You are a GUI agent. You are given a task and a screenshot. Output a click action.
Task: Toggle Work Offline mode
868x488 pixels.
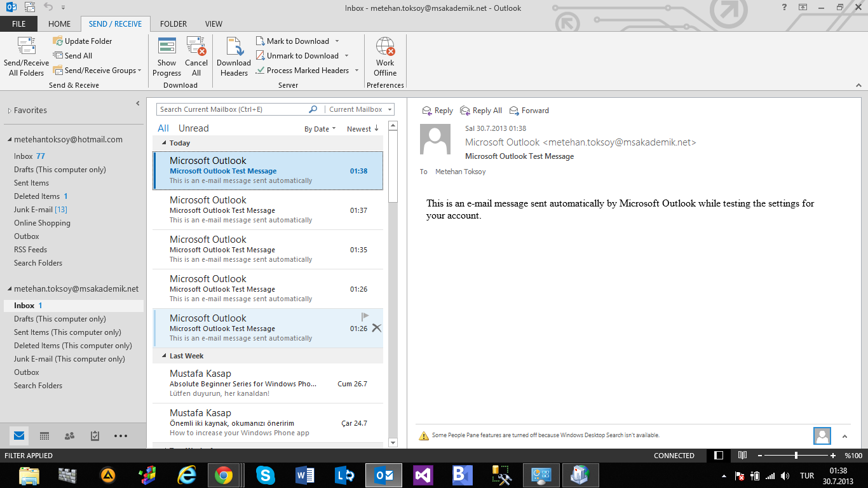[x=385, y=48]
